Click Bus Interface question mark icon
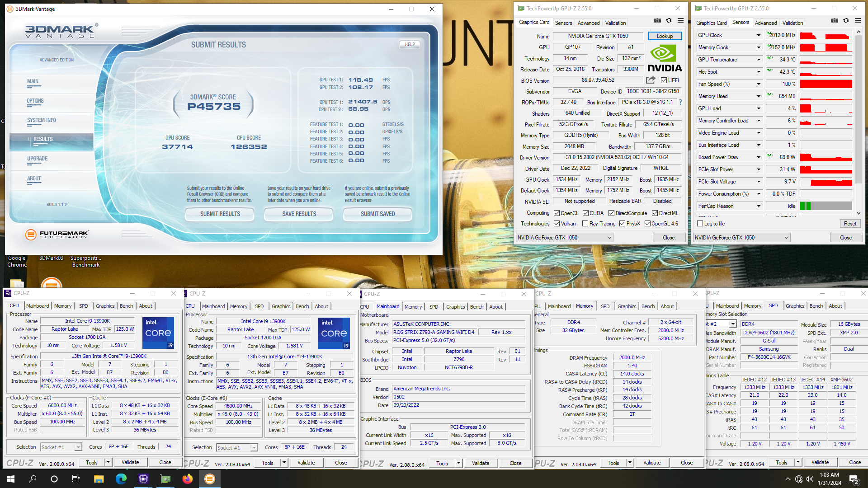 (x=680, y=102)
